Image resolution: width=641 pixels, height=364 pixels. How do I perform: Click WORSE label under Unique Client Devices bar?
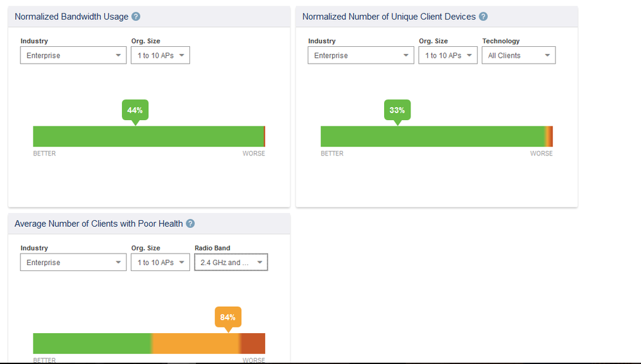[541, 153]
